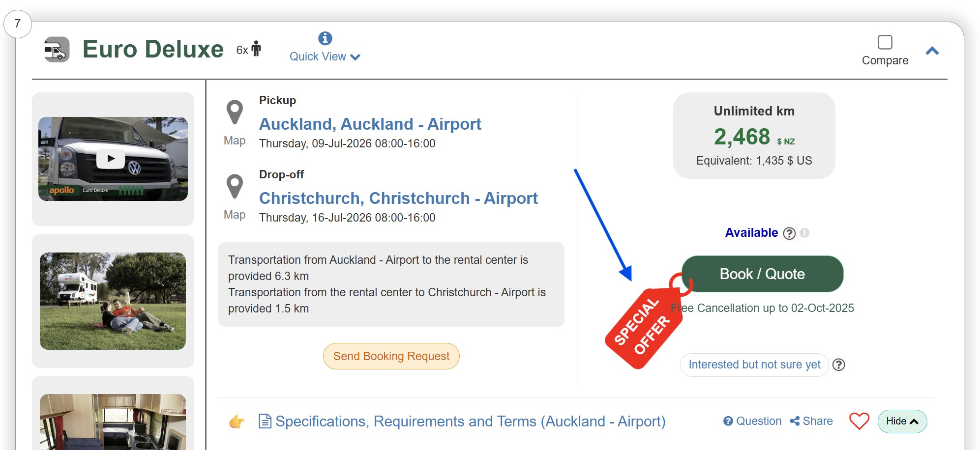The height and width of the screenshot is (450, 980).
Task: Expand the Quick View dropdown
Action: [x=325, y=57]
